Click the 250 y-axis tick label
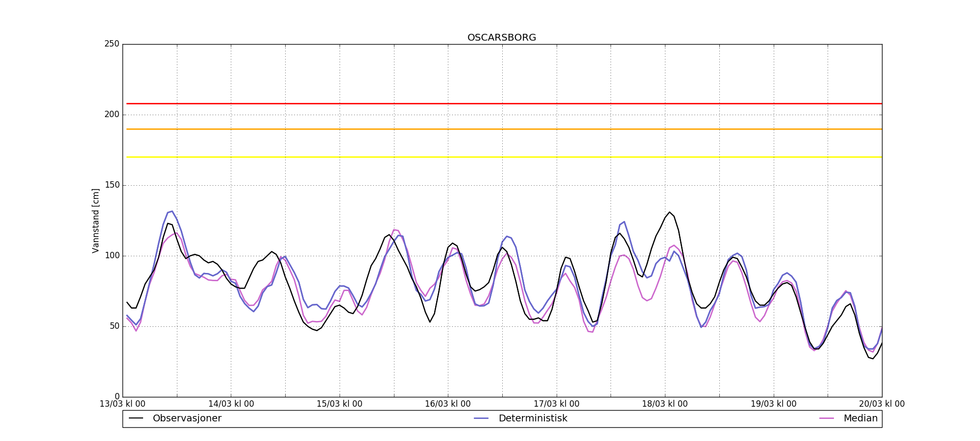Viewport: 980px width, 441px height. coord(112,44)
